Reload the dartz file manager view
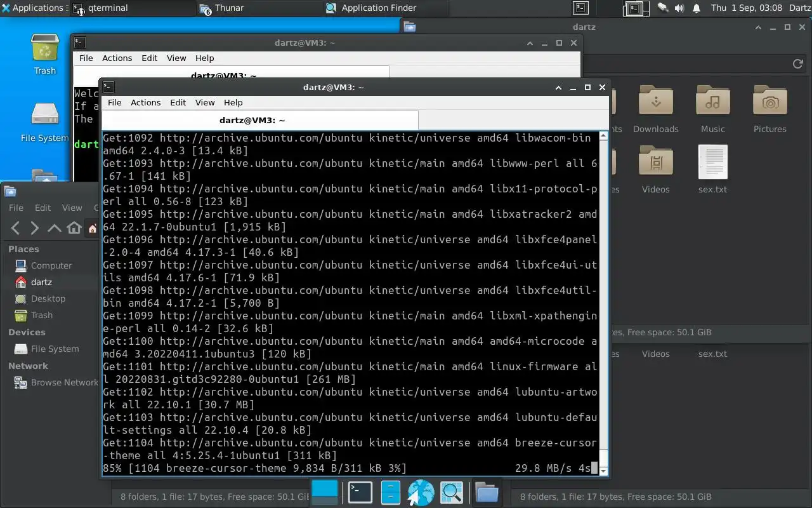 tap(798, 63)
